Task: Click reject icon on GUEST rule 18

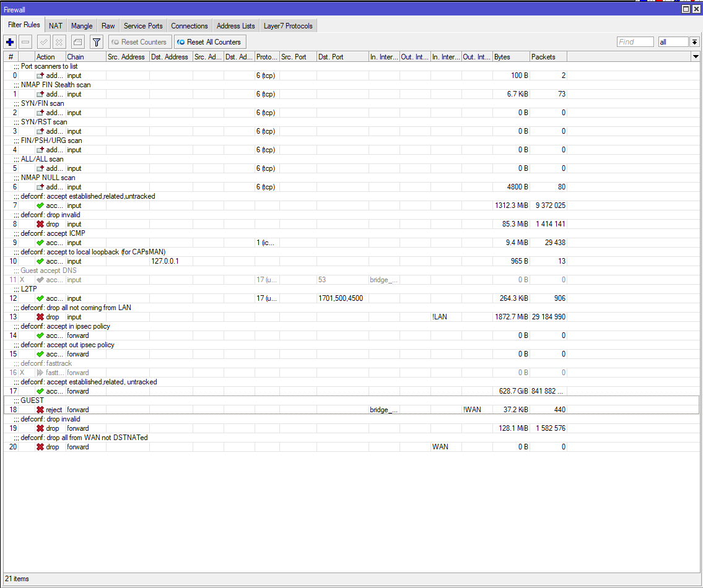Action: coord(40,410)
